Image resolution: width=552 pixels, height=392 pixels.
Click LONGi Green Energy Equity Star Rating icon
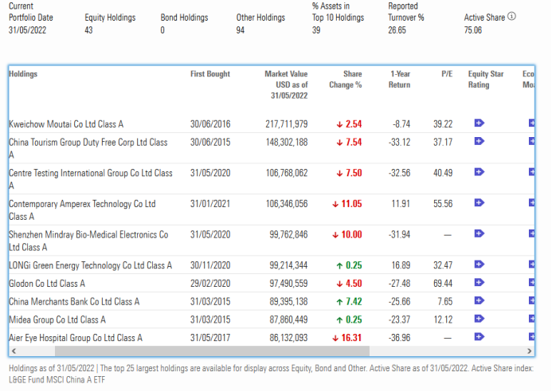[x=479, y=265]
